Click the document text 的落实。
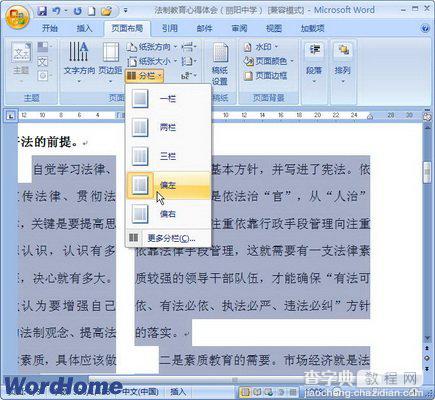The image size is (435, 400). pos(159,333)
